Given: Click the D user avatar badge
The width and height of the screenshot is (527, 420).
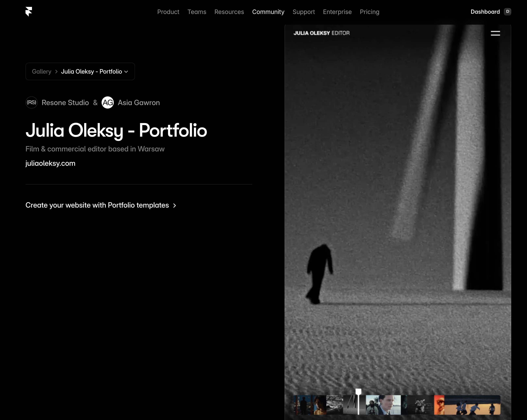Looking at the screenshot, I should click(x=507, y=12).
